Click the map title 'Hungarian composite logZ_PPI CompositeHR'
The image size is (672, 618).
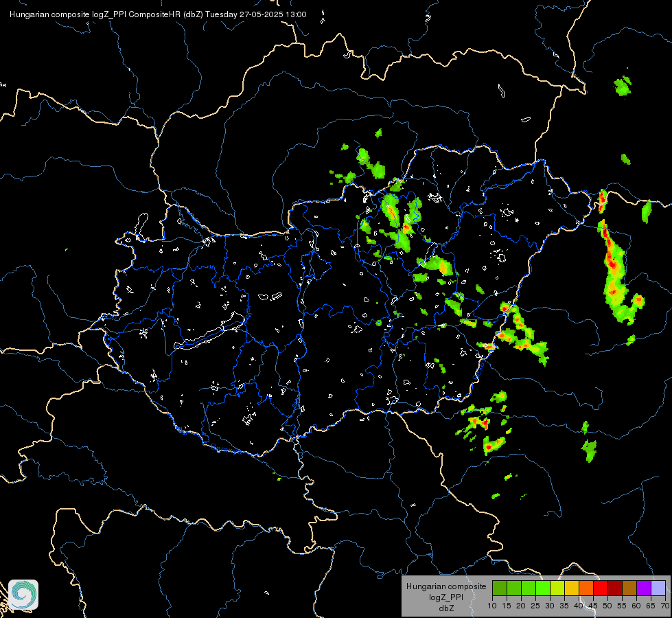[95, 14]
